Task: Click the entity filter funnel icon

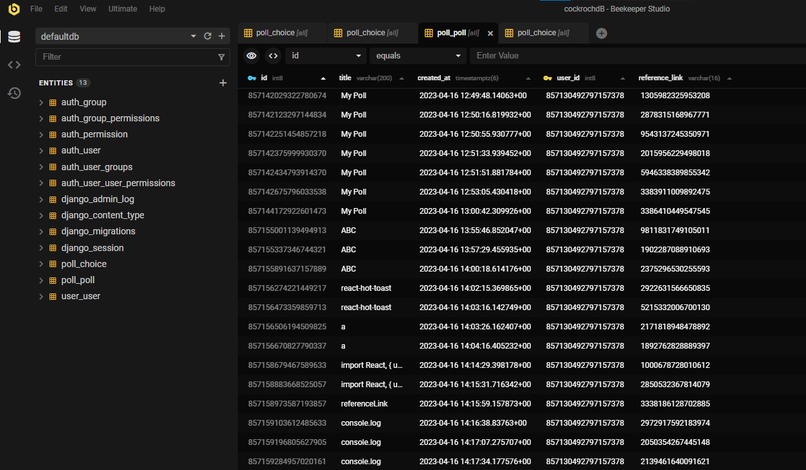Action: [221, 57]
